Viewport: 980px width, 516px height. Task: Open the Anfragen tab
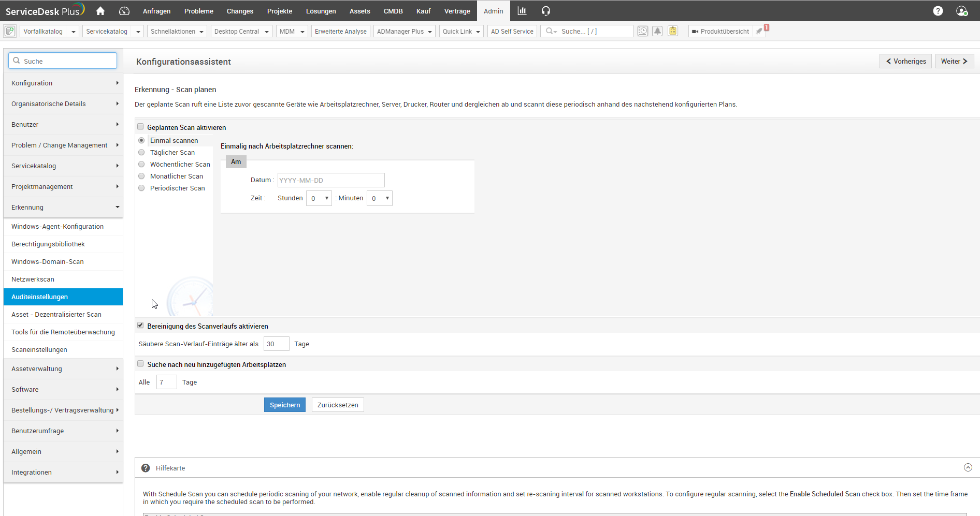coord(156,11)
